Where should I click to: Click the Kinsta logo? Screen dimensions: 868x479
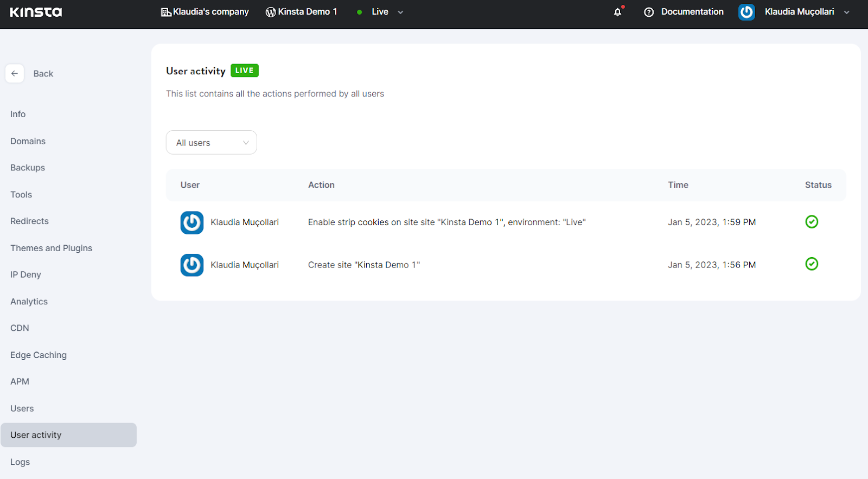click(36, 12)
